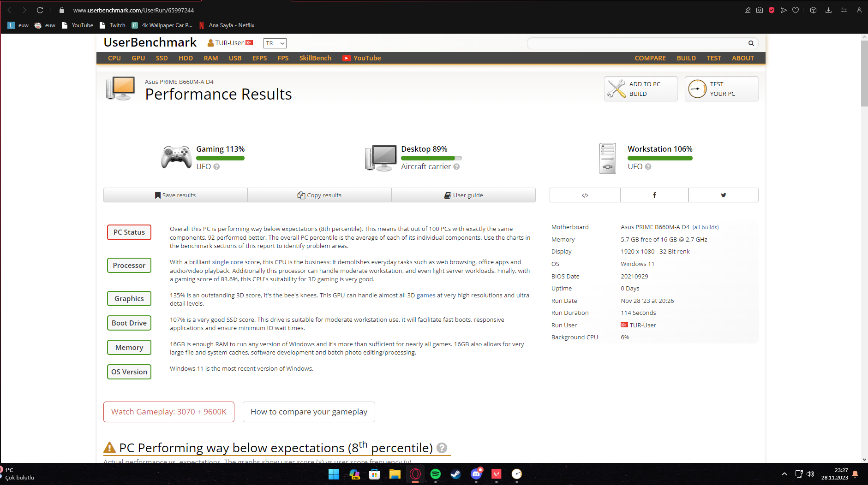The width and height of the screenshot is (868, 485).
Task: Open the CPU menu tab
Action: tap(114, 58)
